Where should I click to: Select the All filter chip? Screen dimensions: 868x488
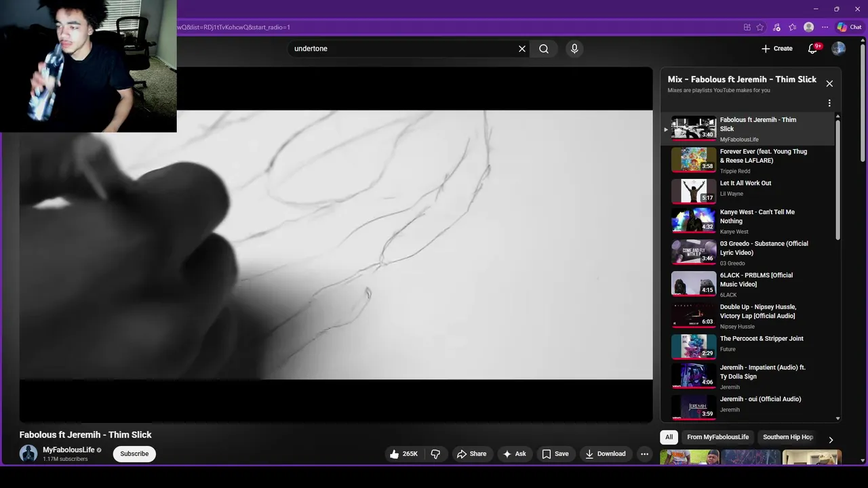(x=669, y=437)
